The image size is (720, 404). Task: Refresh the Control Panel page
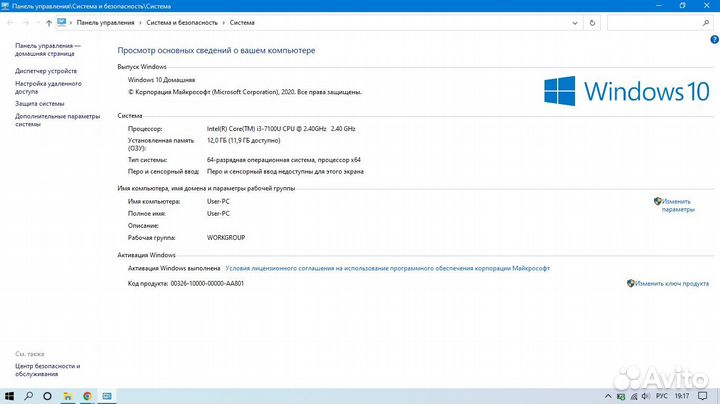pos(592,22)
